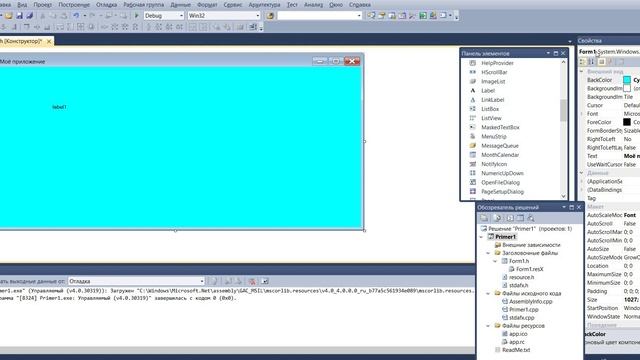Click the tab list arrow above the designer
The width and height of the screenshot is (640, 360).
570,41
